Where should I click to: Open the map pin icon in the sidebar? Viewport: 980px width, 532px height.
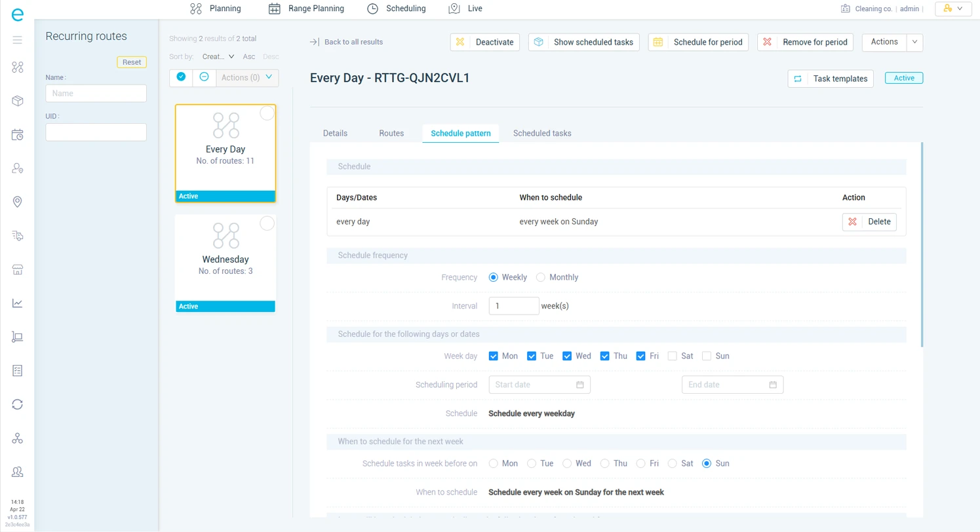[18, 202]
